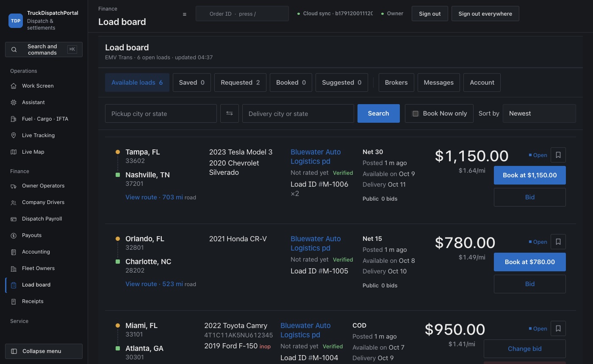Book the load at $780.00

530,262
